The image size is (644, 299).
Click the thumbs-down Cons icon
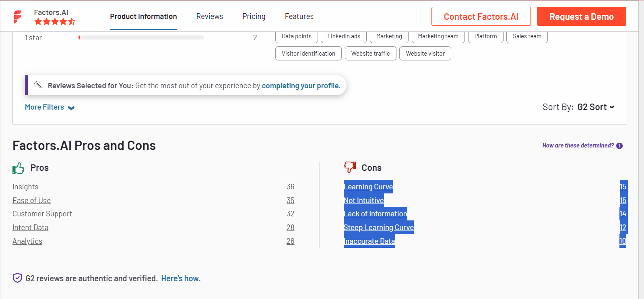[x=350, y=167]
